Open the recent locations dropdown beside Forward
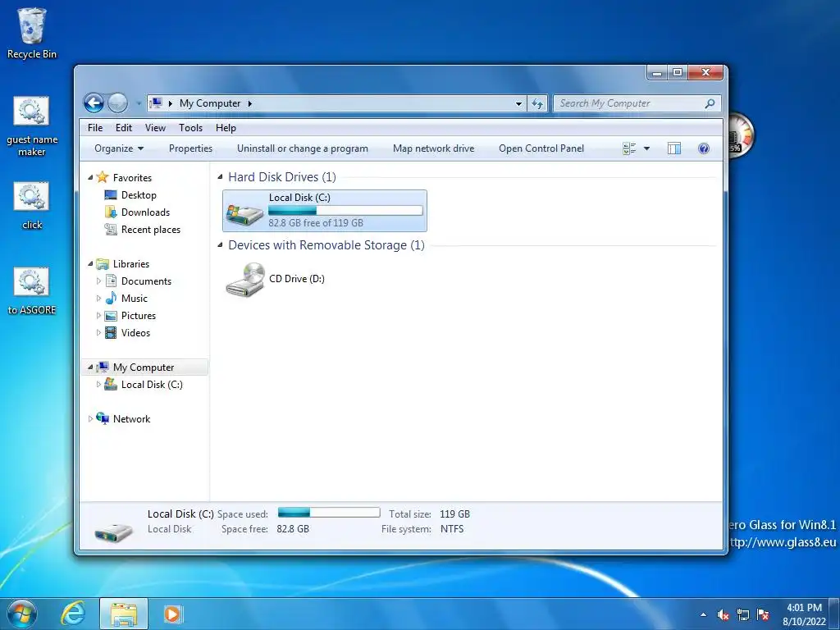The height and width of the screenshot is (630, 840). coord(138,103)
